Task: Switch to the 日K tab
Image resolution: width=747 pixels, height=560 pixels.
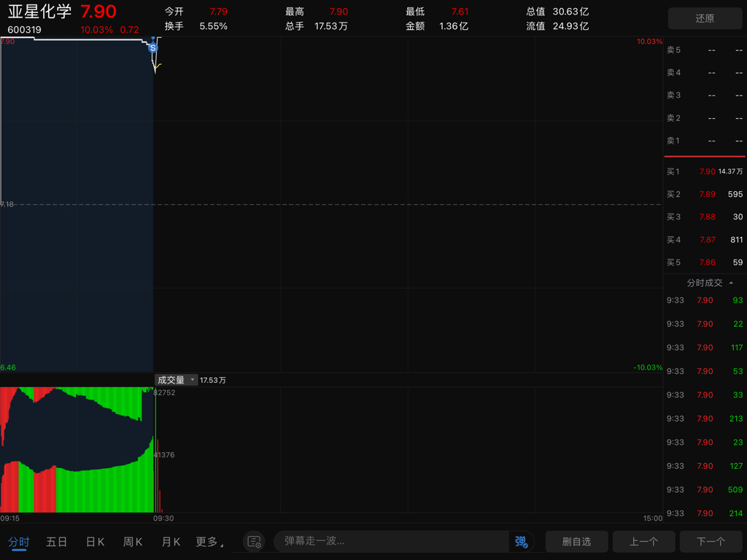Action: [x=95, y=542]
